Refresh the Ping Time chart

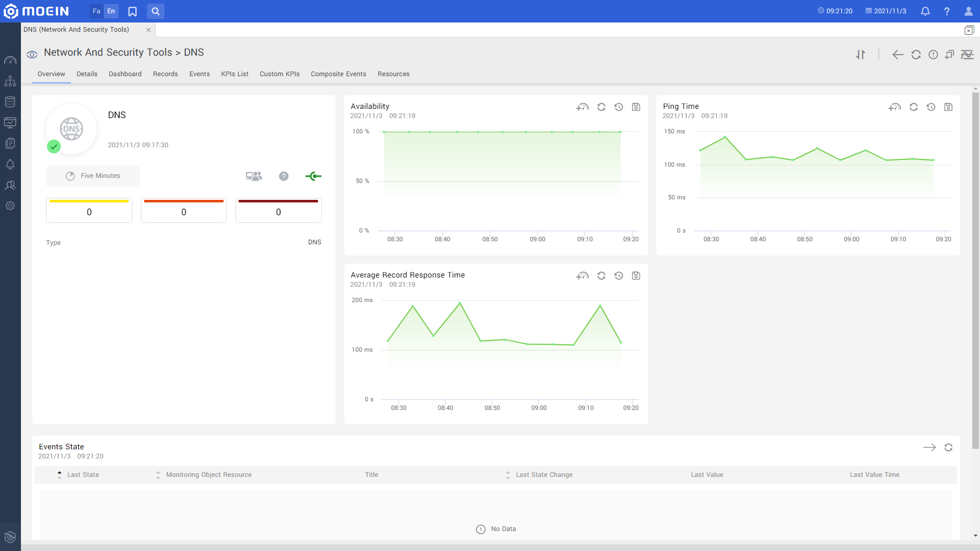coord(914,107)
